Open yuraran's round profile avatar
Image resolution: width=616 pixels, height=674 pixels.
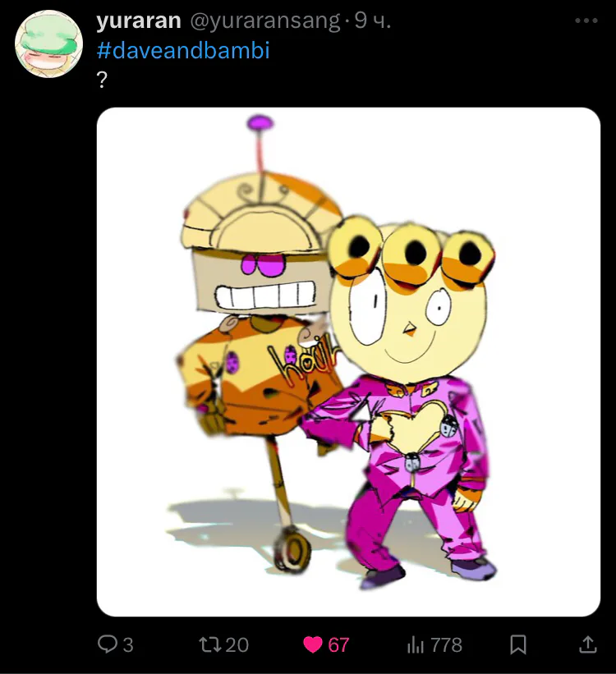click(48, 44)
